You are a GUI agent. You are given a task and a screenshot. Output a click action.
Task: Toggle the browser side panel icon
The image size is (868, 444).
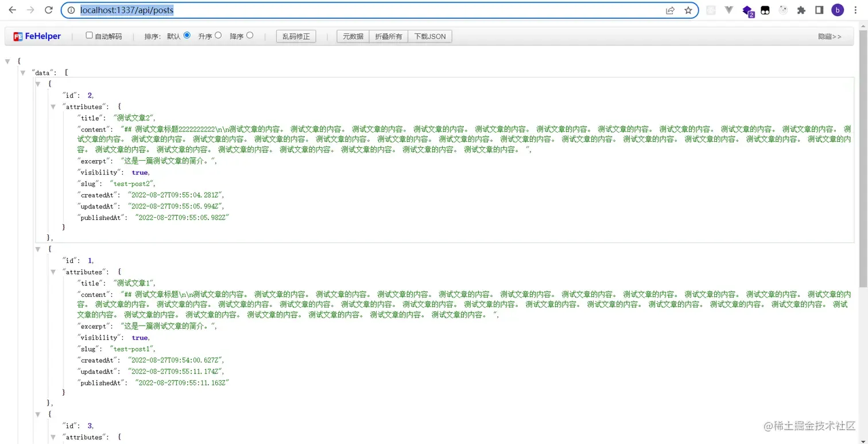[x=819, y=10]
